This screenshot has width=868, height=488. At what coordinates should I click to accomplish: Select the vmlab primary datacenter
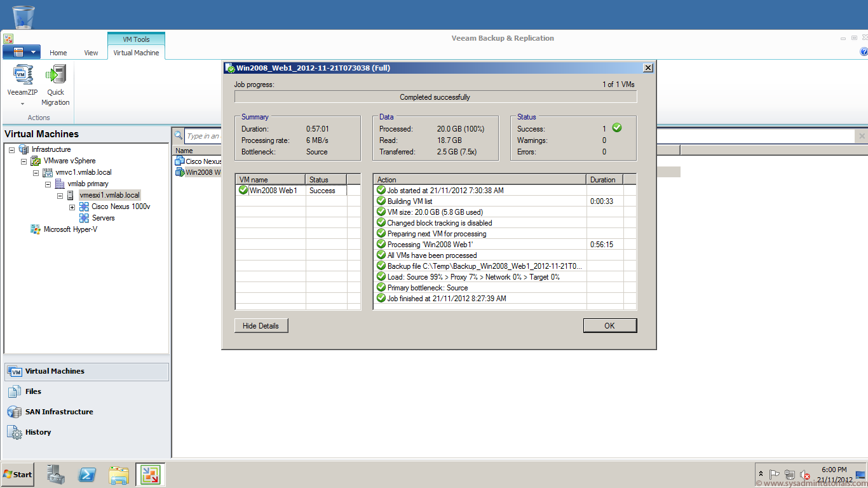click(x=88, y=184)
